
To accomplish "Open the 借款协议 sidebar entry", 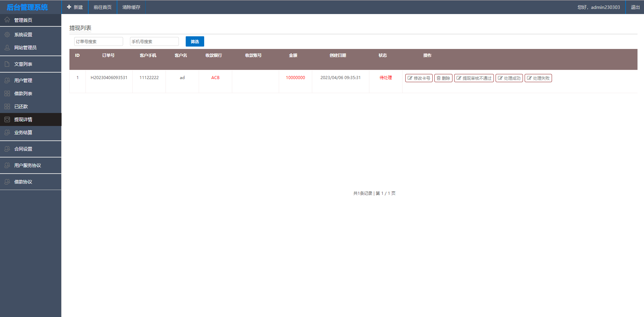I will [x=23, y=182].
